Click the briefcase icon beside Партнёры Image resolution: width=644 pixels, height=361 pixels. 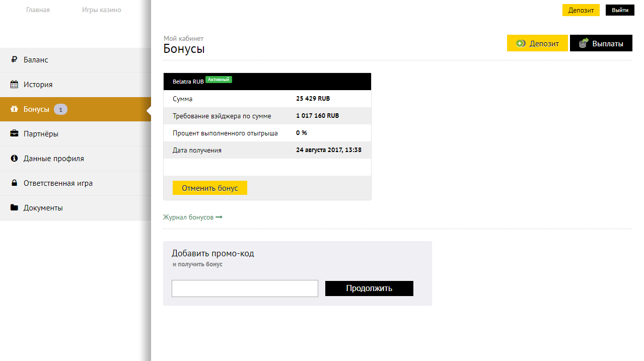(14, 134)
